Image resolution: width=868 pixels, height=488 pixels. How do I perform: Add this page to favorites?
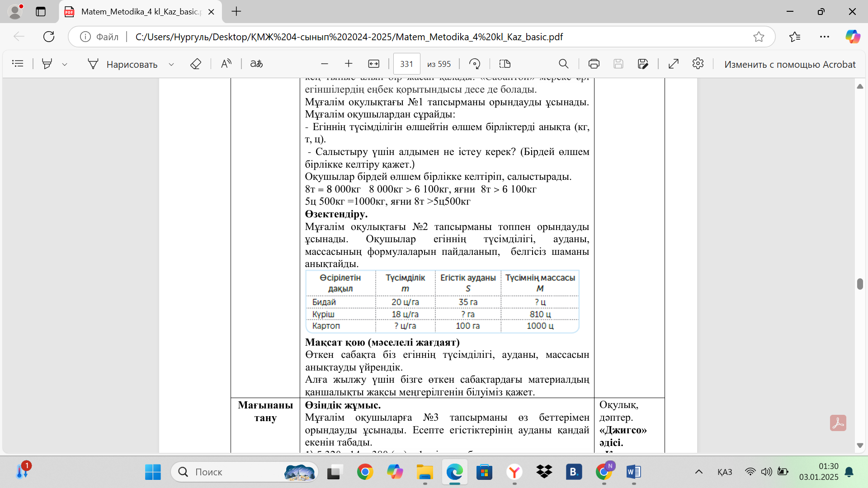(x=759, y=37)
